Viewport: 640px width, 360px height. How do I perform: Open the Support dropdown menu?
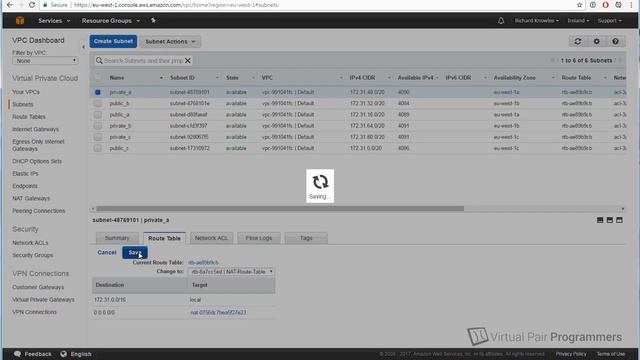pos(609,20)
